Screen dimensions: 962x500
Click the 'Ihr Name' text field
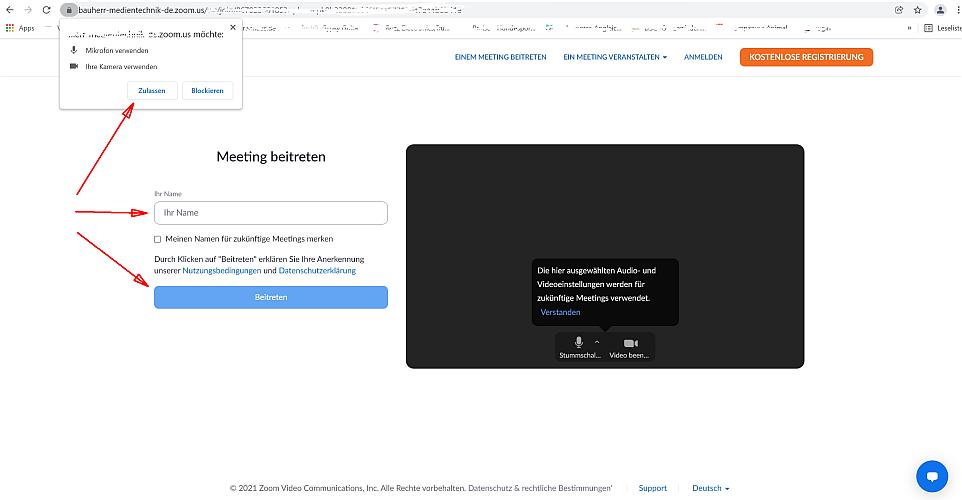(270, 213)
